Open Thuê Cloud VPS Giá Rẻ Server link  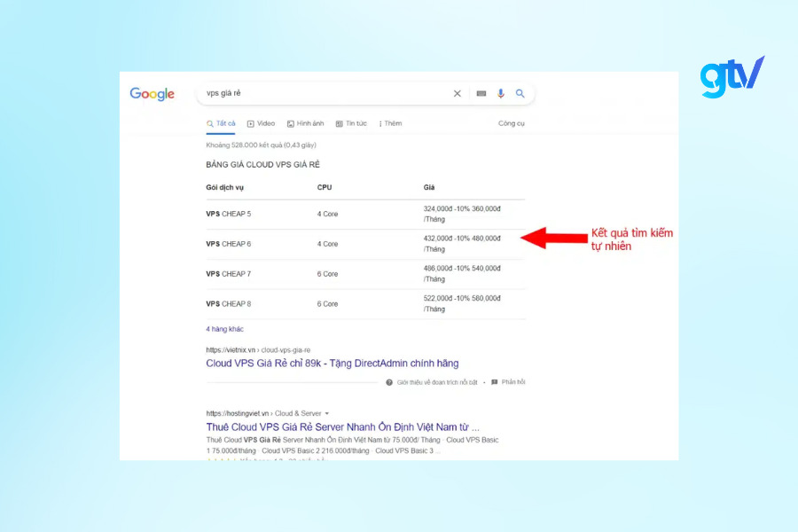click(x=342, y=426)
